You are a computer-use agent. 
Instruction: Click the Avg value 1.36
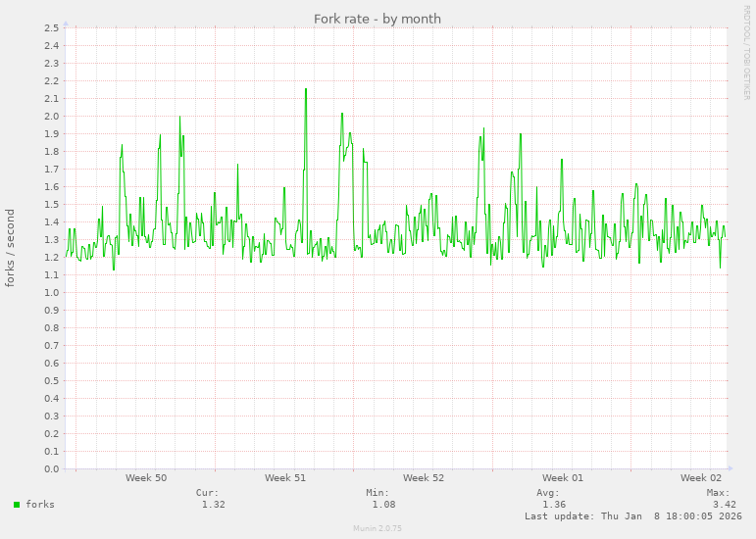point(554,505)
